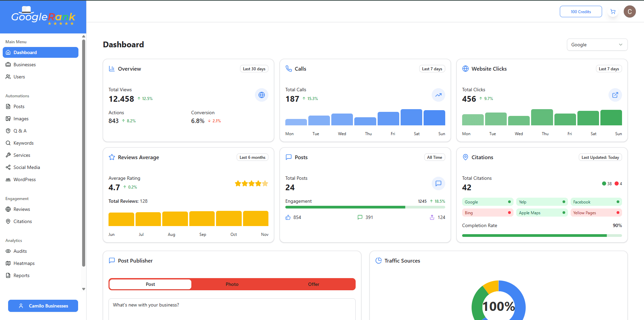Click the Saturday bar in Calls chart

(411, 117)
